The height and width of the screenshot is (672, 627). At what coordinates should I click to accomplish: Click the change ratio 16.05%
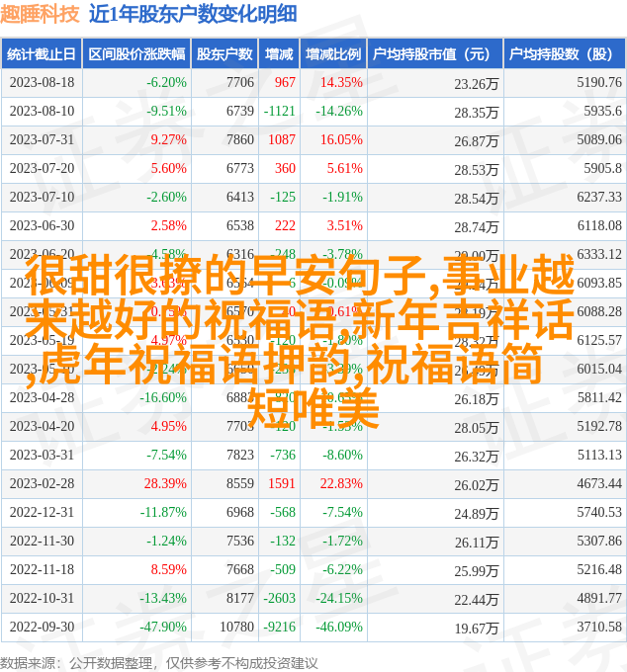[x=341, y=139]
